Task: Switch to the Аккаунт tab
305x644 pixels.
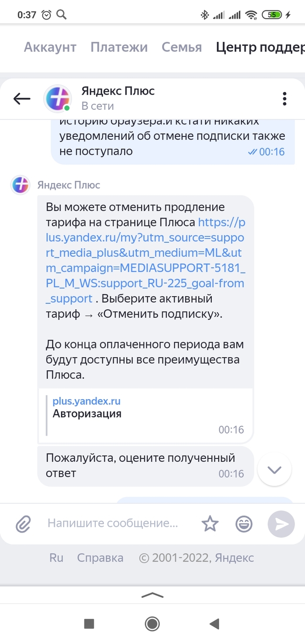Action: pyautogui.click(x=50, y=47)
